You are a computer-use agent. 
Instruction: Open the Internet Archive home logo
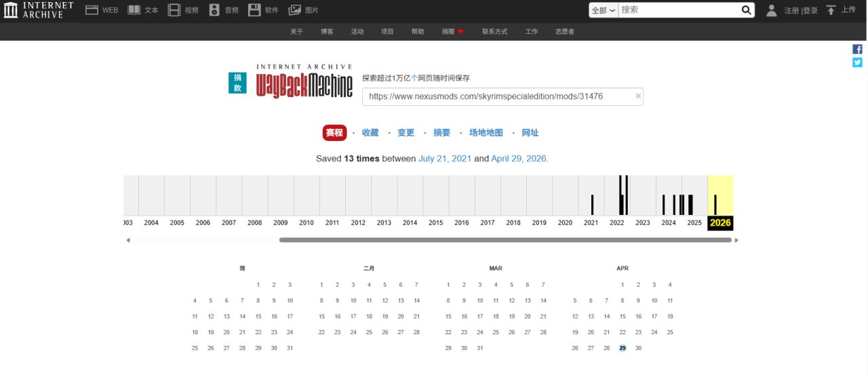click(39, 10)
